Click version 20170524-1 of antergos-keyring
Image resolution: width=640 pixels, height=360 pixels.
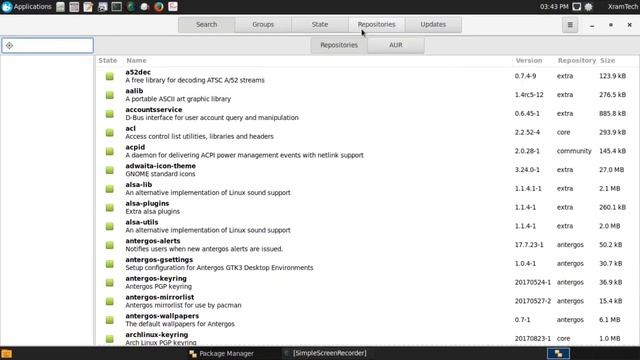pos(533,282)
